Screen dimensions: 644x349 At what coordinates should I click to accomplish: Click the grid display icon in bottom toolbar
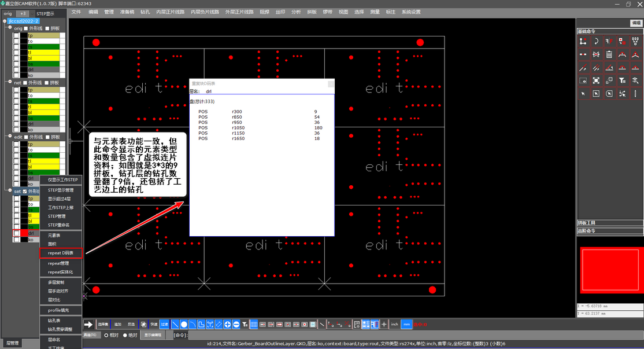click(254, 324)
